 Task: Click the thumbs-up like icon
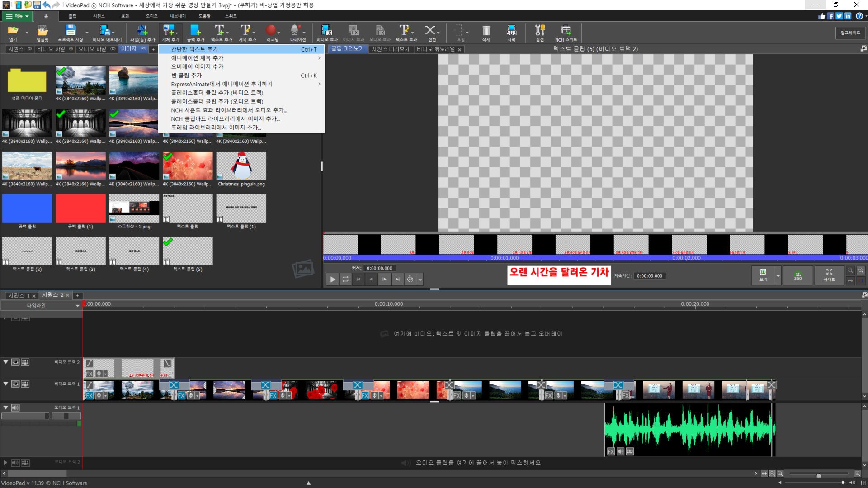822,16
